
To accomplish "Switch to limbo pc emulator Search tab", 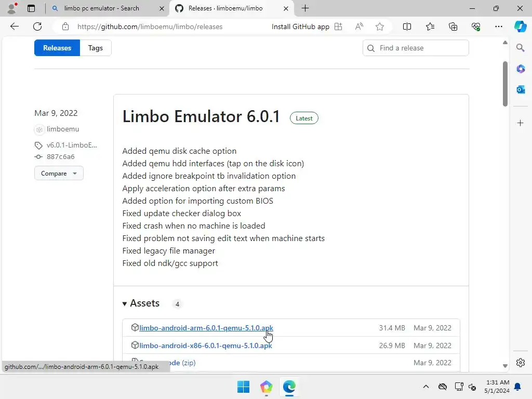I will click(x=102, y=8).
